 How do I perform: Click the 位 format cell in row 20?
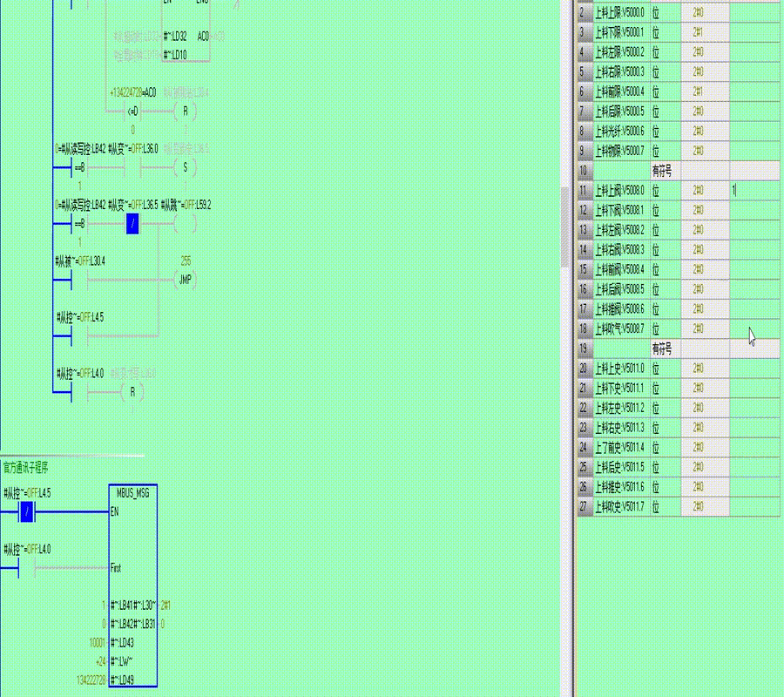pos(666,368)
